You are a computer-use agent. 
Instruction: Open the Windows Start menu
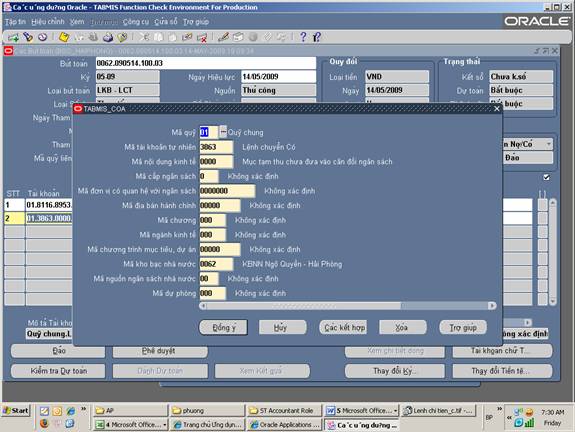click(x=15, y=410)
